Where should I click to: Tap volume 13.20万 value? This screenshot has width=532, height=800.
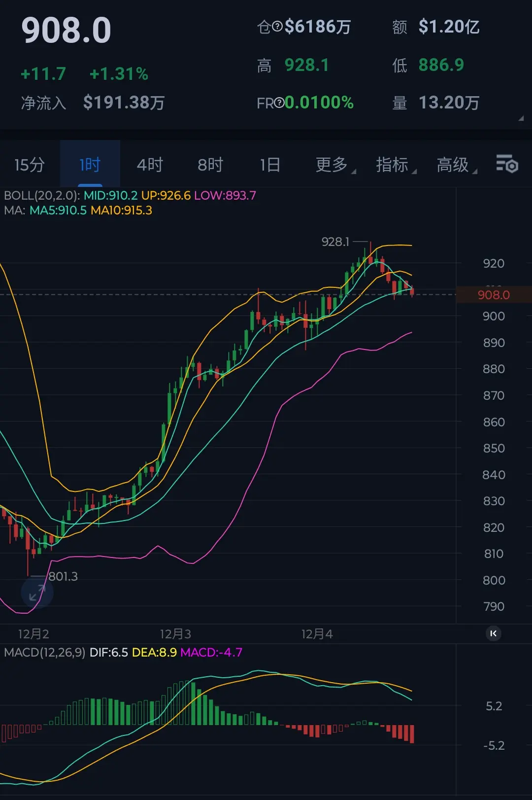[x=449, y=103]
